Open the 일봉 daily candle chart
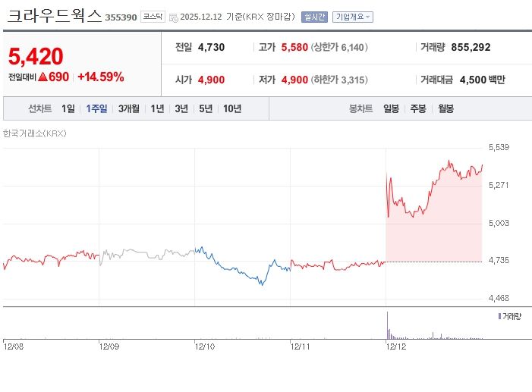This screenshot has width=532, height=392. 392,108
